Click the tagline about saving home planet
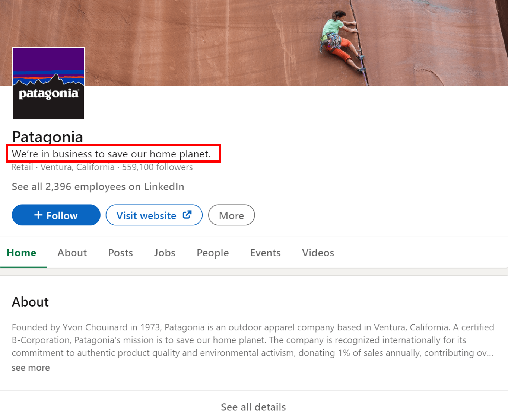Viewport: 508px width, 420px height. (x=111, y=154)
